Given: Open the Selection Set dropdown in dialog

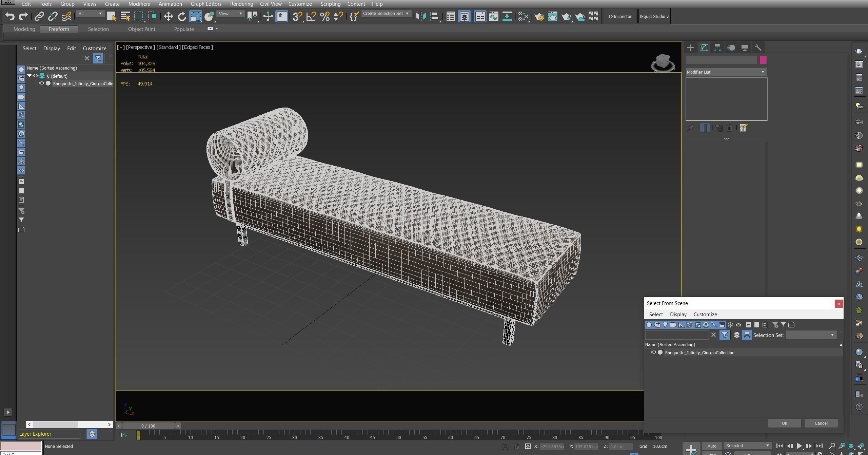Looking at the screenshot, I should coord(811,335).
